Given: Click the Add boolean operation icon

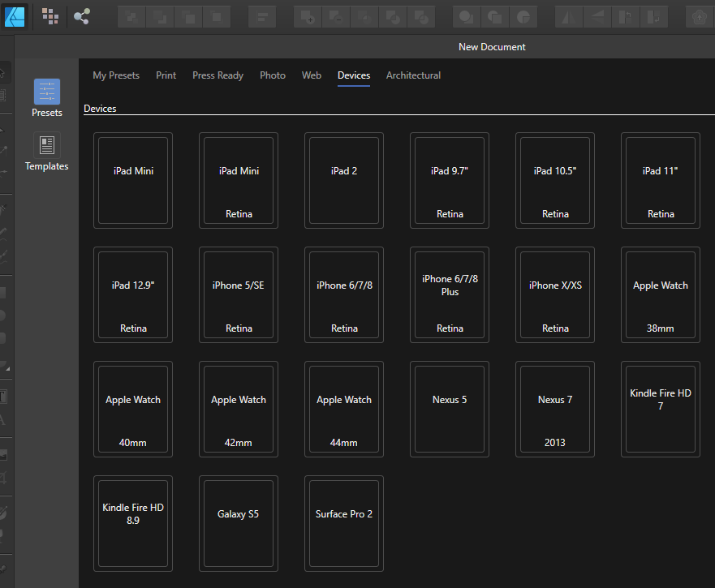Looking at the screenshot, I should point(308,17).
